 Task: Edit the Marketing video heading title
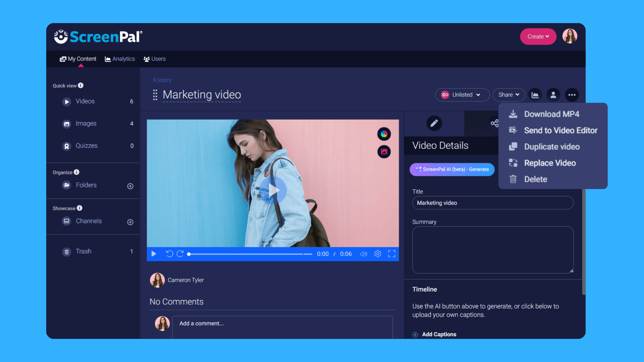point(202,95)
